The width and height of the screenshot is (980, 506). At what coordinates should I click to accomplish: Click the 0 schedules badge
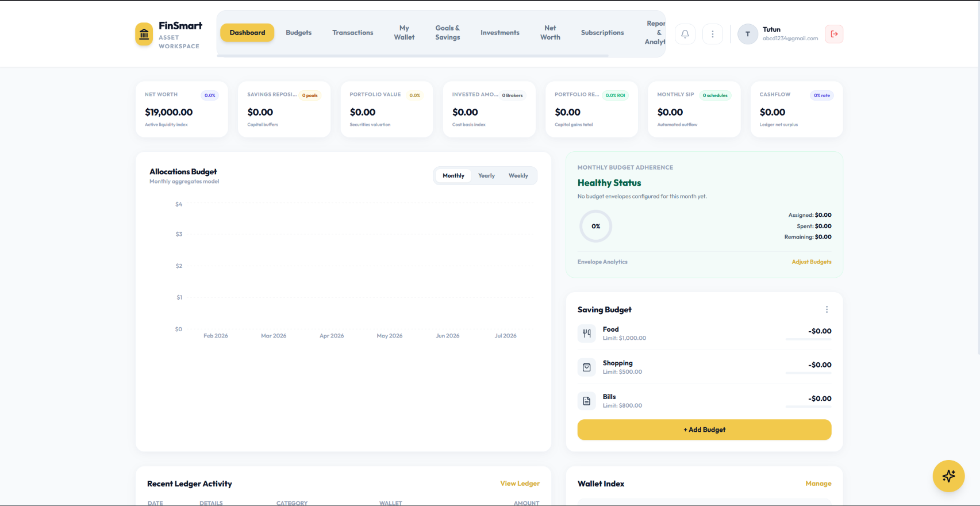715,95
